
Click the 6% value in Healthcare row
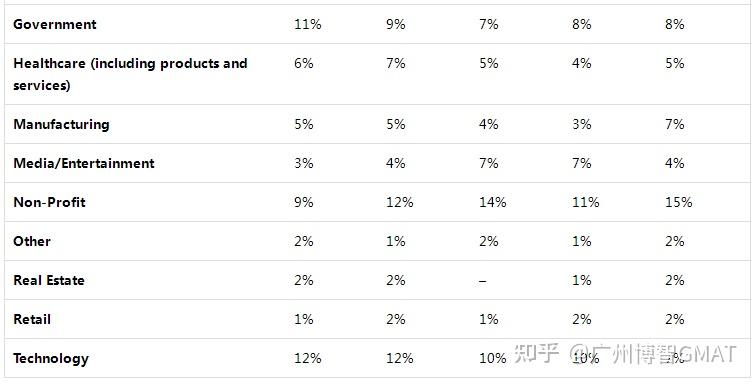304,64
